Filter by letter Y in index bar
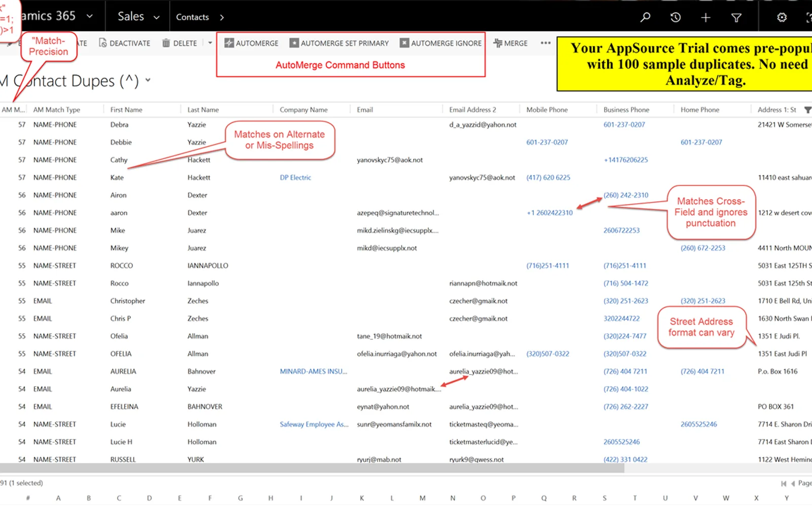 787,498
